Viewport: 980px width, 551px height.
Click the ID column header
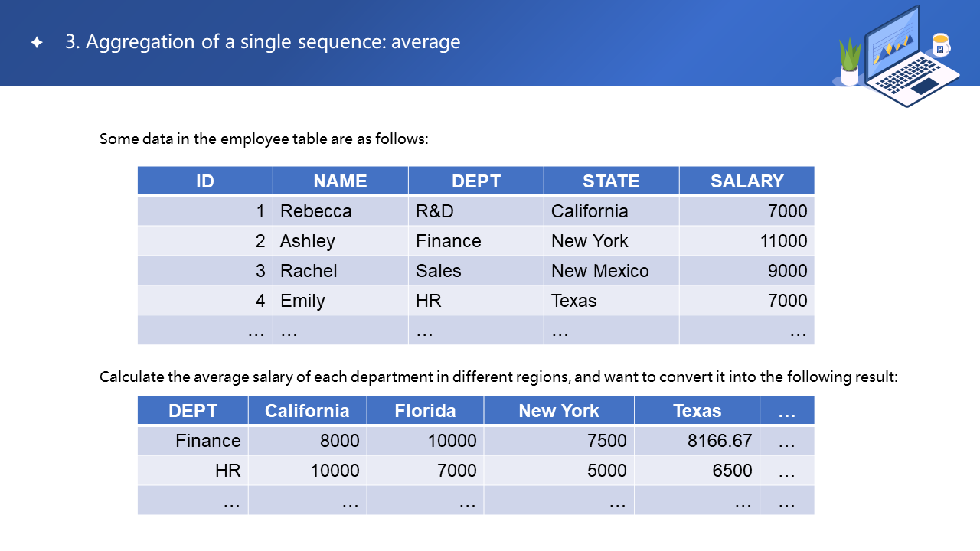pyautogui.click(x=205, y=181)
